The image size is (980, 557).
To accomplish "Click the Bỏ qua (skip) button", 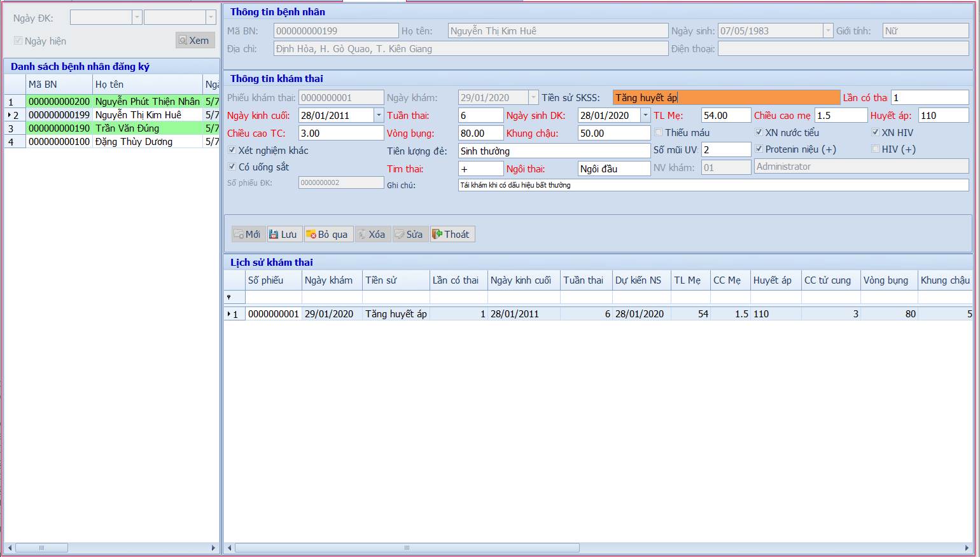I will point(328,234).
